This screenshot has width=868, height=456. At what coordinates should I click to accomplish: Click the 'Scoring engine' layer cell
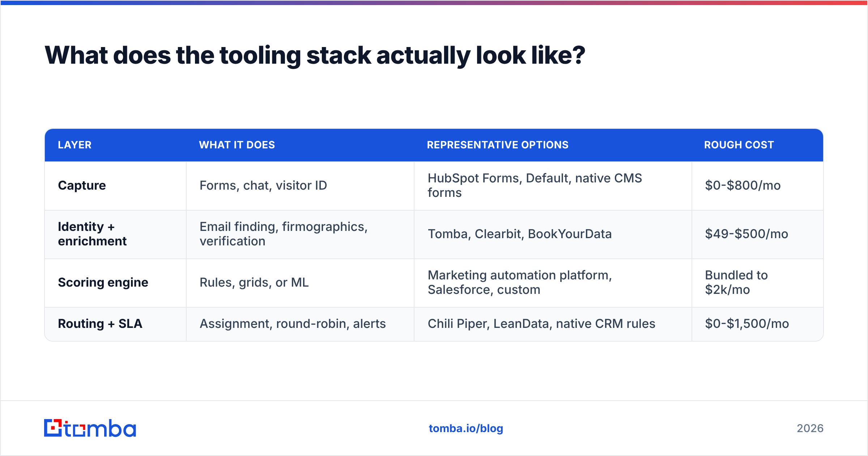pos(115,283)
